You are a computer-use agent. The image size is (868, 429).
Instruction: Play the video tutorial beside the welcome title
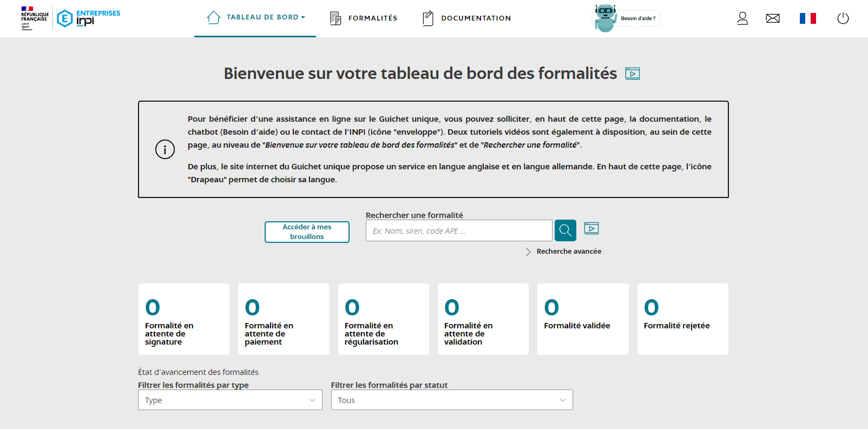tap(632, 74)
